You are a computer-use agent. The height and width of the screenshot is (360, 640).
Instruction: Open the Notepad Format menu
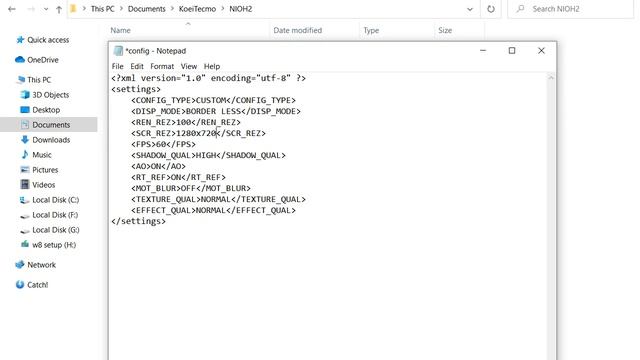click(162, 66)
